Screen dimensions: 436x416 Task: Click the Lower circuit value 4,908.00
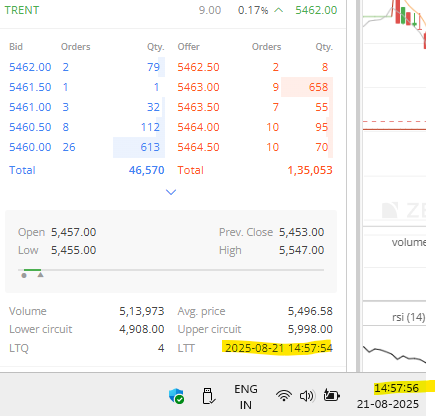[142, 329]
